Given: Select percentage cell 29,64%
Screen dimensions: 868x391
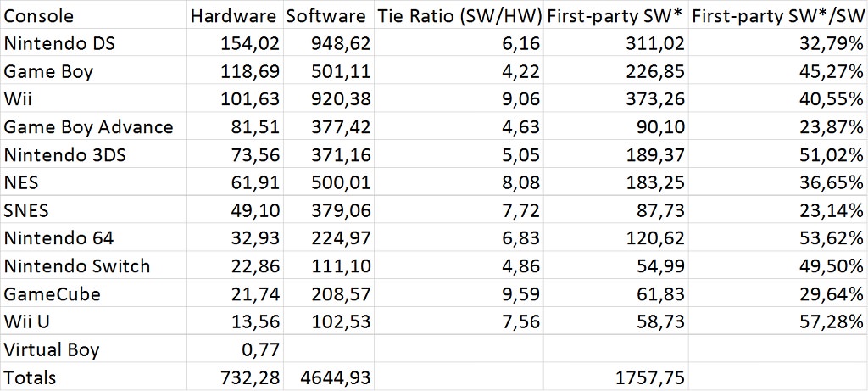Looking at the screenshot, I should (778, 293).
